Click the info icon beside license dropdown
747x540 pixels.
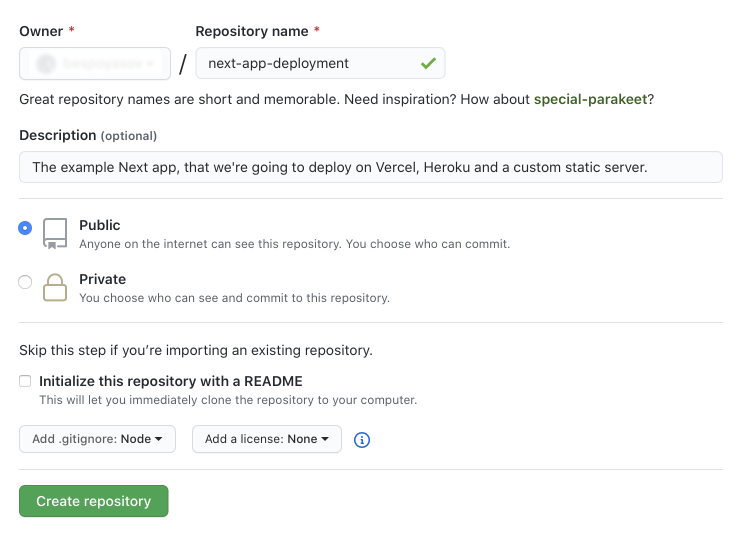click(x=362, y=439)
